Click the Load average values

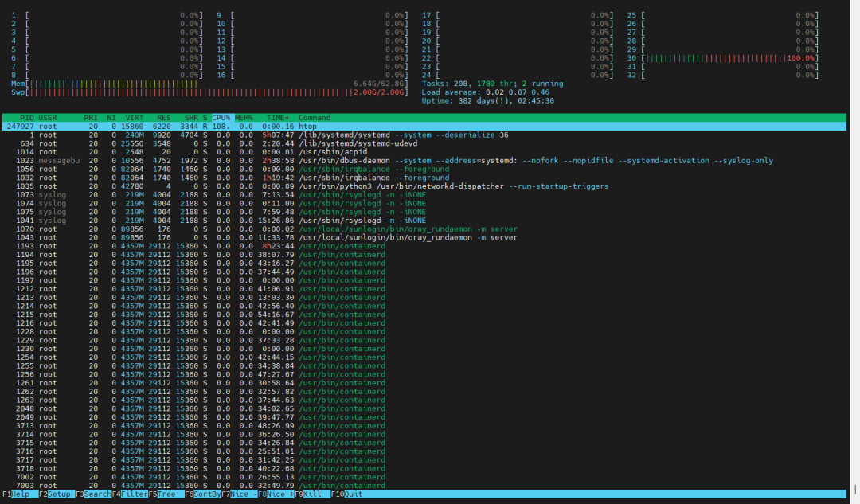click(518, 92)
